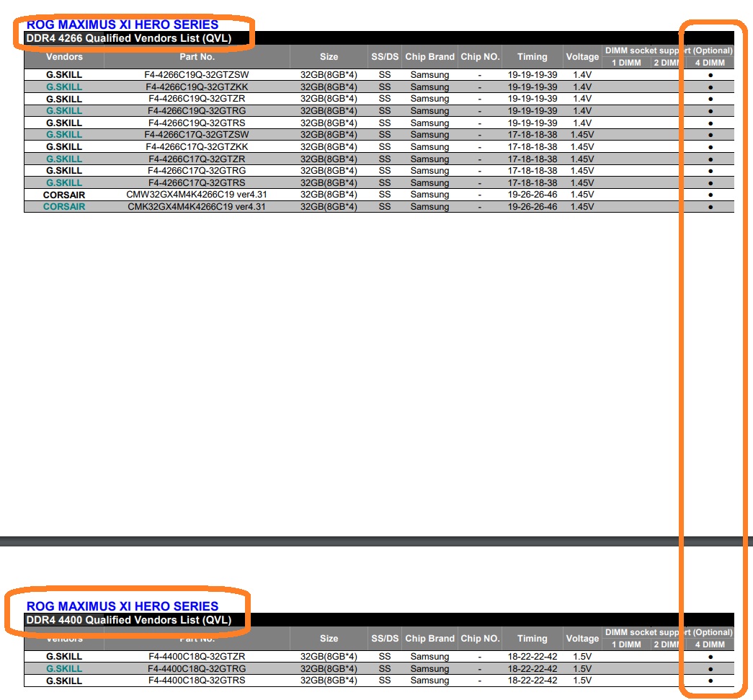
Task: Click 4 DIMM subheader in DDR4 4400 table
Action: pyautogui.click(x=710, y=644)
